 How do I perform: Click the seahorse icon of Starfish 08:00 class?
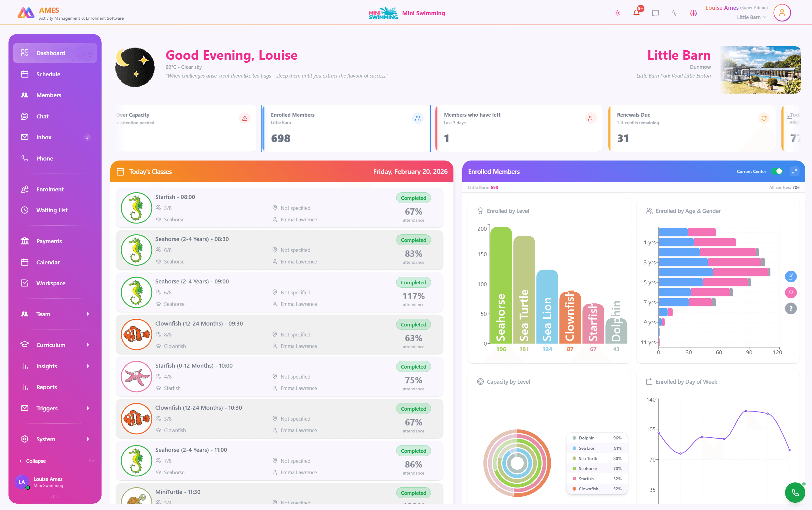(137, 208)
